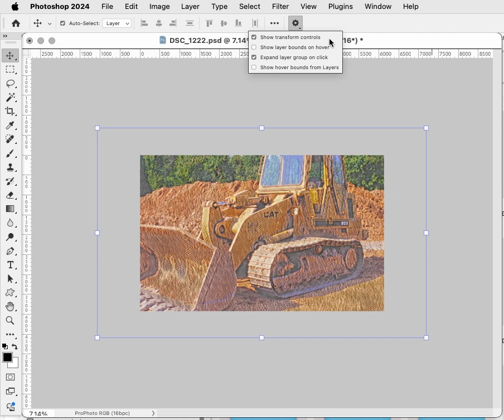
Task: Toggle the Auto-Select checkbox
Action: [x=62, y=23]
